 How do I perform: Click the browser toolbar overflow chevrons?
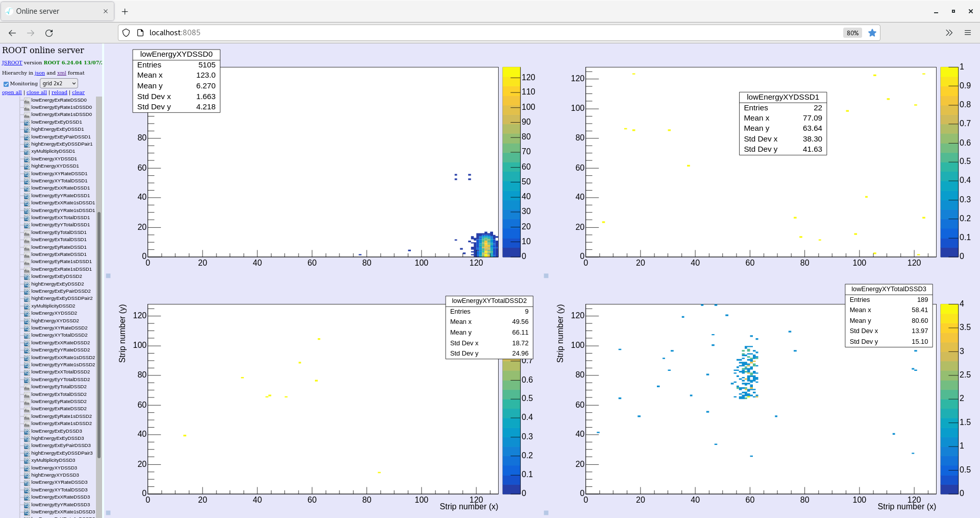click(949, 33)
